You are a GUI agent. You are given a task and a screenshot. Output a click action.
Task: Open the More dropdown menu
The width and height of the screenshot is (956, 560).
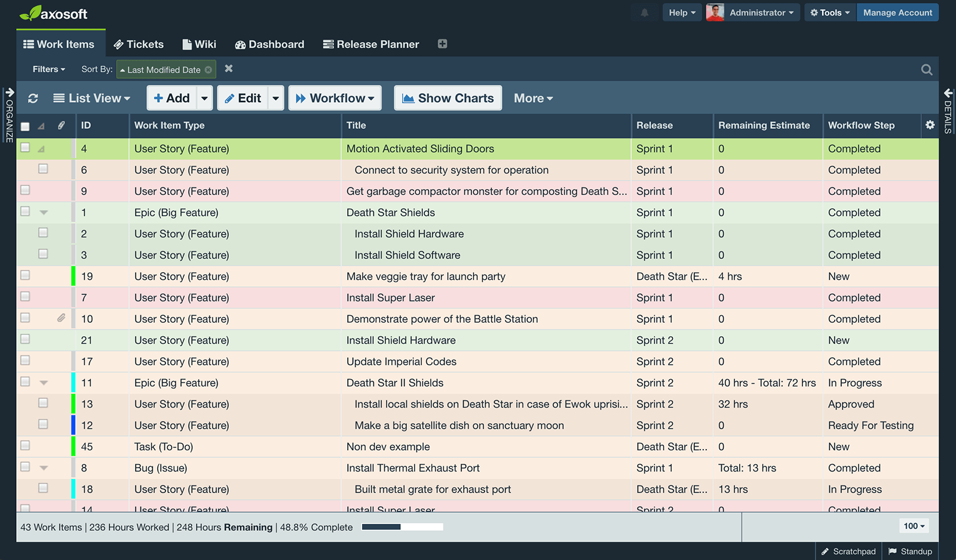(533, 98)
